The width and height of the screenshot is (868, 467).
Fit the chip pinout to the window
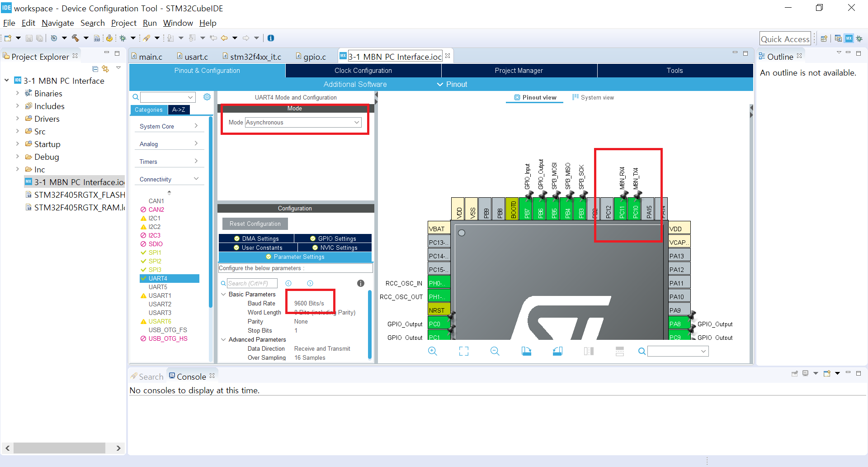464,351
